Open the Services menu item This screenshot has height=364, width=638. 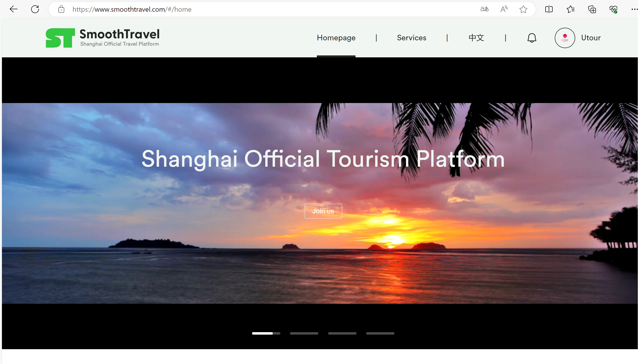coord(411,38)
